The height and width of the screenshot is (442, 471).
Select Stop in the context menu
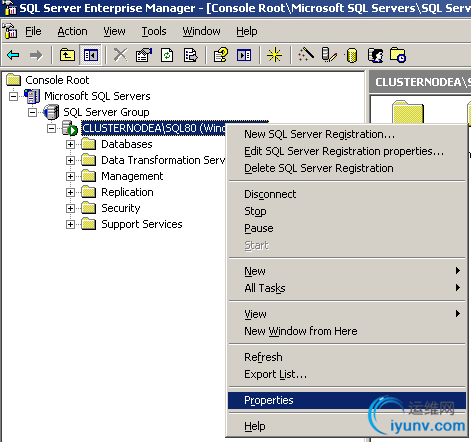coord(347,211)
